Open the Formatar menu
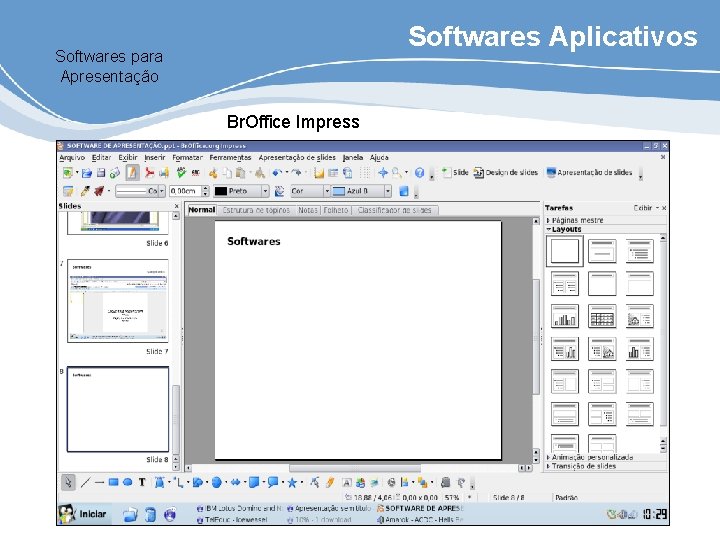 187,158
